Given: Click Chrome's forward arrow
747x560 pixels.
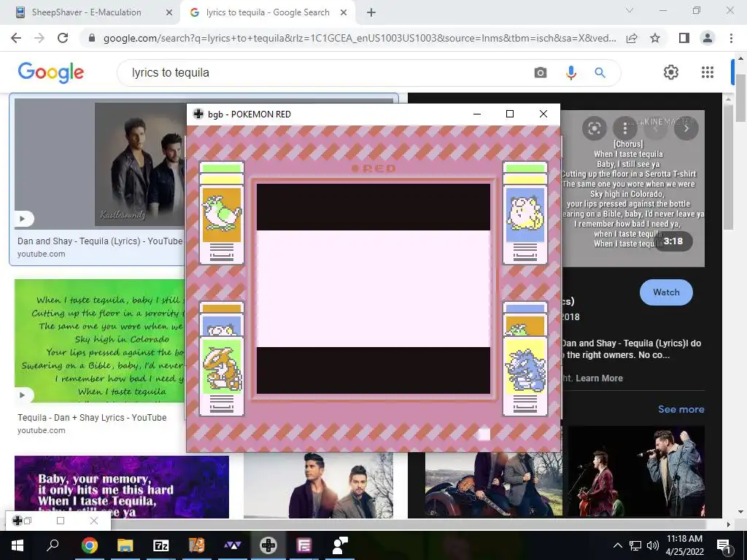Looking at the screenshot, I should [39, 38].
